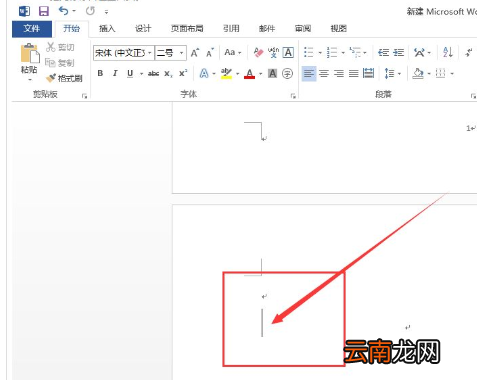This screenshot has width=477, height=380.
Task: Click the decrease indent icon
Action: pos(383,52)
